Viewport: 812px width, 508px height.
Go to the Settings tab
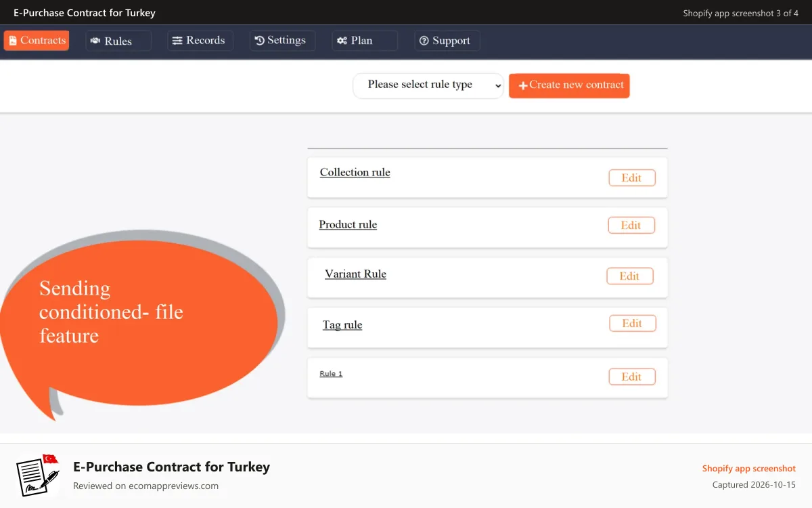pos(282,41)
